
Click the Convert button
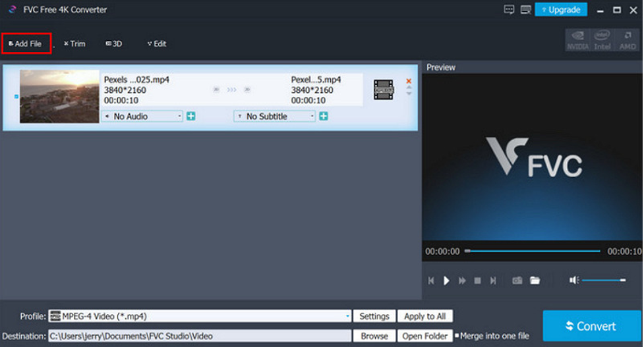(591, 326)
